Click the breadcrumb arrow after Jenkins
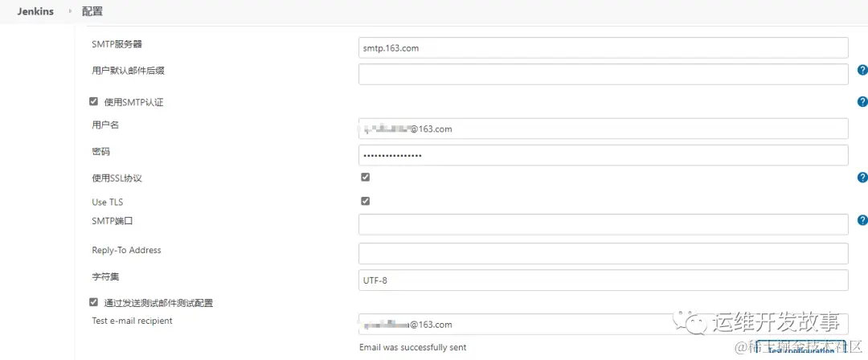Viewport: 868px width, 360px height. click(70, 11)
